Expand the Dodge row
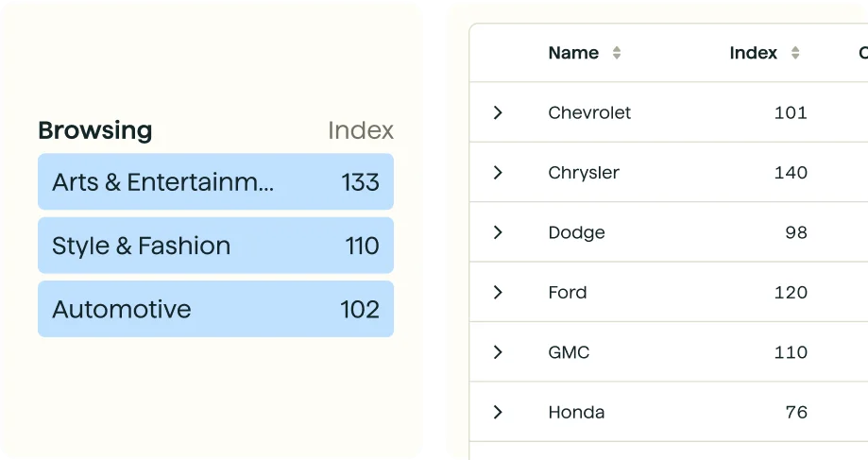868x460 pixels. (498, 232)
